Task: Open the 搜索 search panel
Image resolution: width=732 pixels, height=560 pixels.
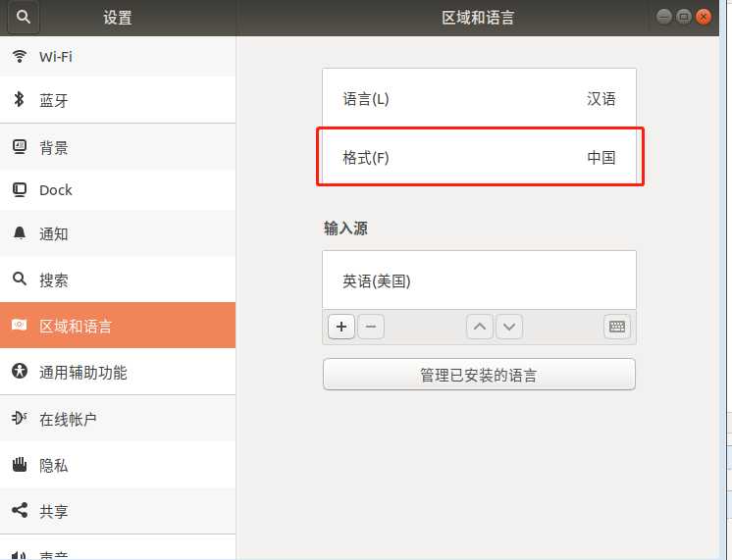Action: (x=118, y=280)
